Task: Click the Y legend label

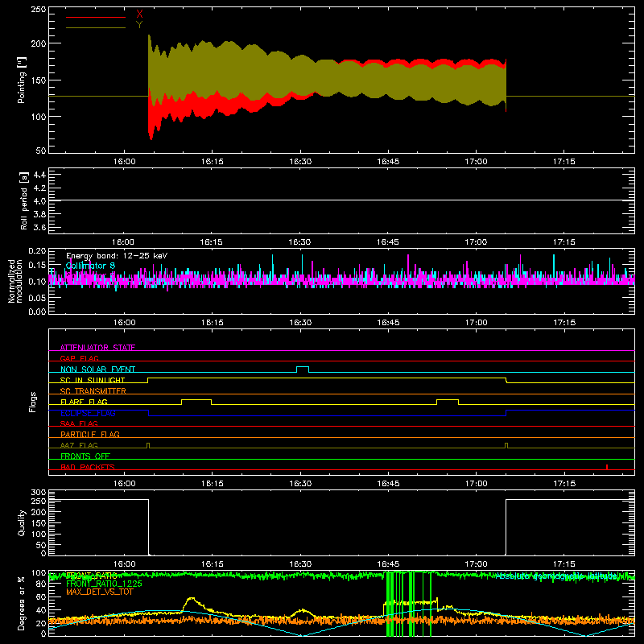Action: coord(139,25)
